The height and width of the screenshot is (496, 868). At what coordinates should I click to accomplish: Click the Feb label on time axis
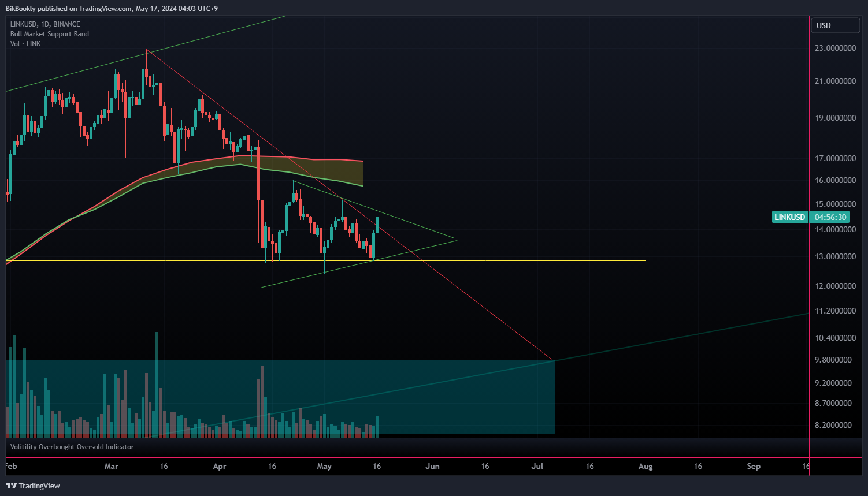click(x=11, y=466)
